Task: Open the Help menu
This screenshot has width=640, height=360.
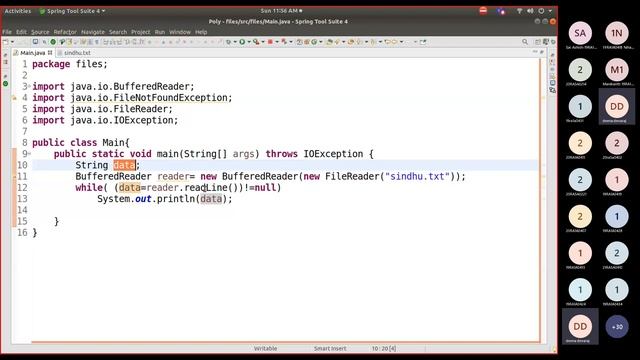Action: point(201,32)
